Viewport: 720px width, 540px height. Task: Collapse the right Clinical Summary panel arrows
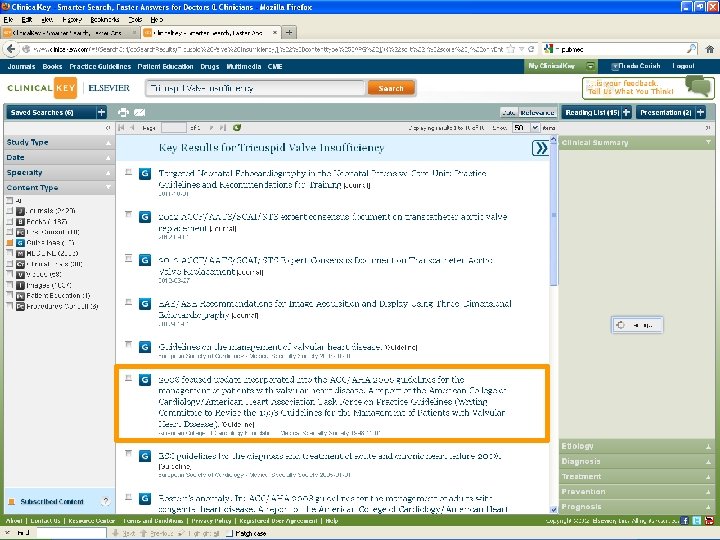tap(708, 128)
